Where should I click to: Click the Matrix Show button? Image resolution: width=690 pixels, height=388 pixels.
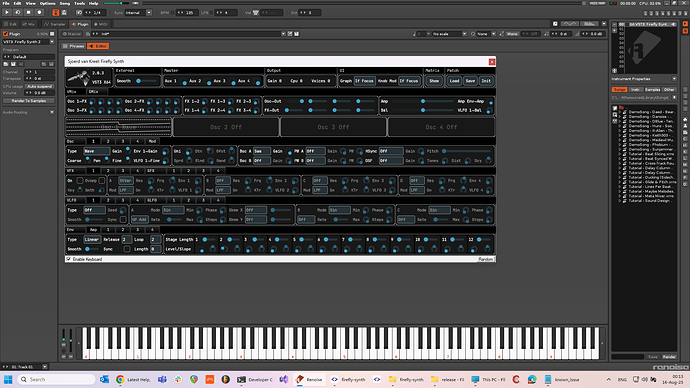(x=434, y=81)
